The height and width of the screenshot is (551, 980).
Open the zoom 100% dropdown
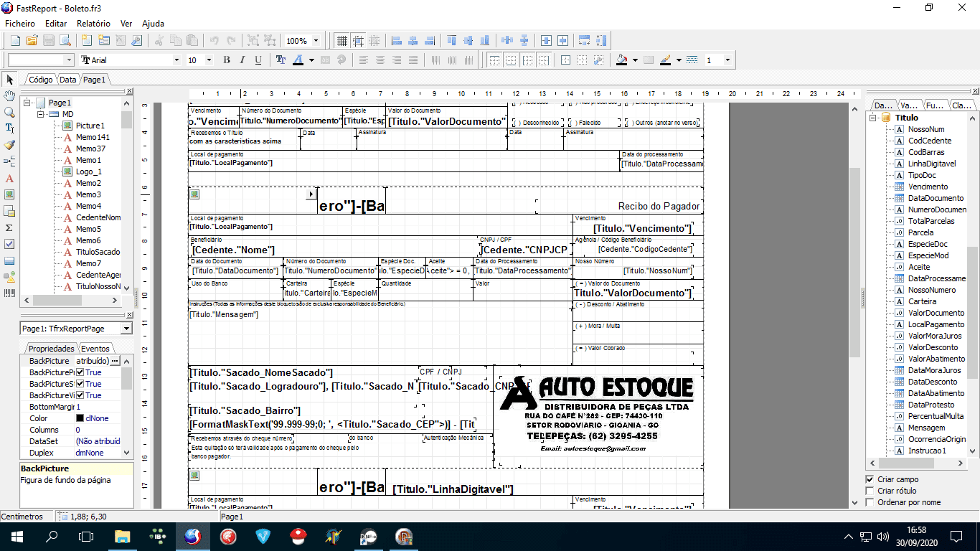pos(316,41)
